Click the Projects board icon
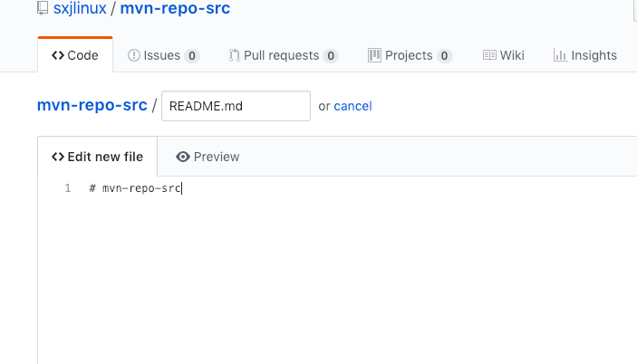The height and width of the screenshot is (364, 637). tap(374, 55)
